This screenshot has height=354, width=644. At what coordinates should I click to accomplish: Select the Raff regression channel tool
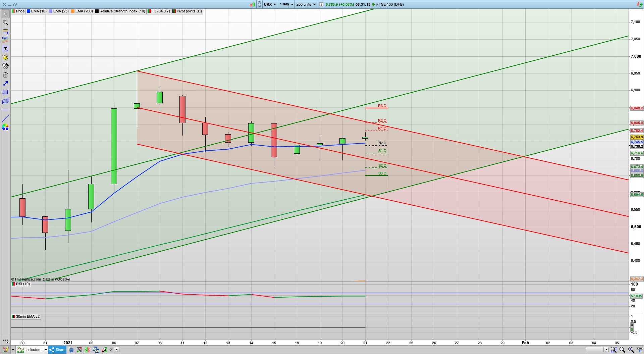click(x=5, y=40)
